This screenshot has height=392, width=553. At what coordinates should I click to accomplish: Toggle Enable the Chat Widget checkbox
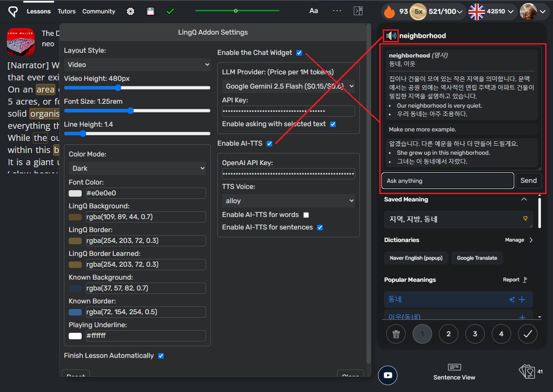coord(299,53)
